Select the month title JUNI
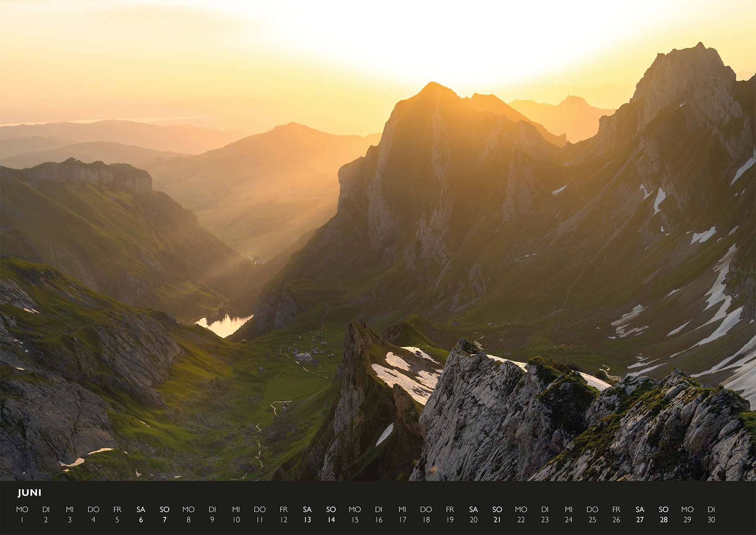Screen dimensions: 756x535 tap(29, 492)
